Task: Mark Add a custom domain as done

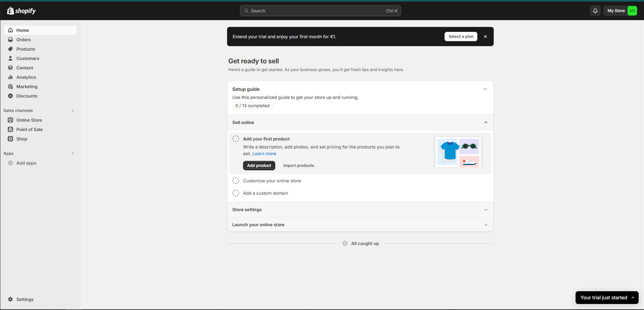Action: pyautogui.click(x=236, y=193)
